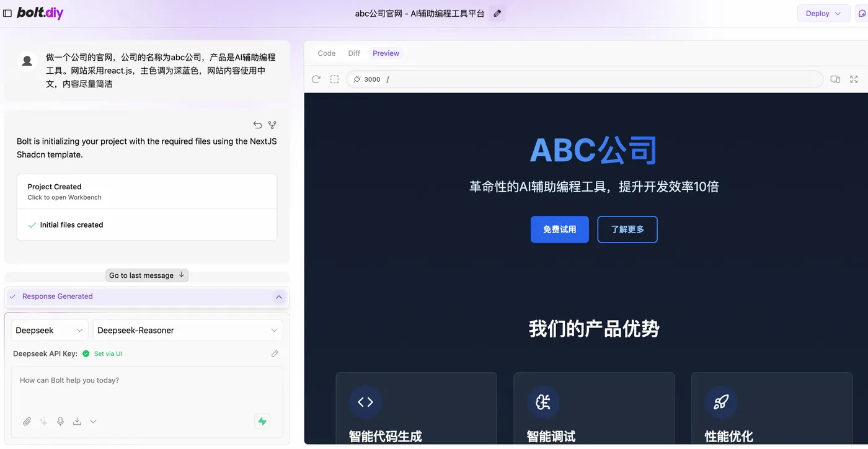Image resolution: width=868 pixels, height=449 pixels.
Task: Click Go to last message button
Action: pyautogui.click(x=147, y=275)
